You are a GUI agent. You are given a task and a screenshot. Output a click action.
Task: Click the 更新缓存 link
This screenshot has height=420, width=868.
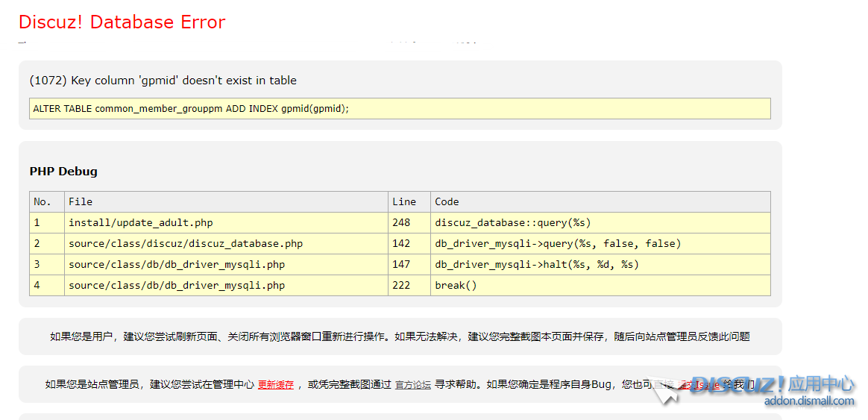coord(275,385)
